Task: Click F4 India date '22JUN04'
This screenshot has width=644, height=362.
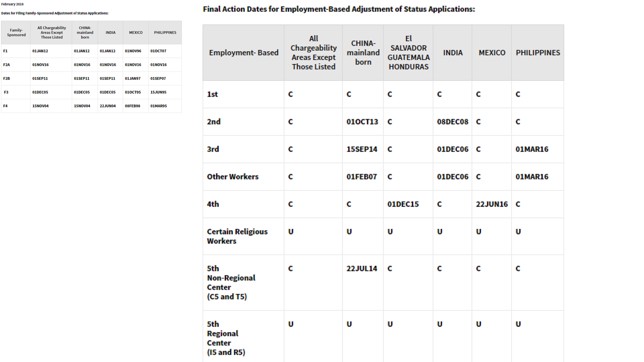Action: (108, 106)
